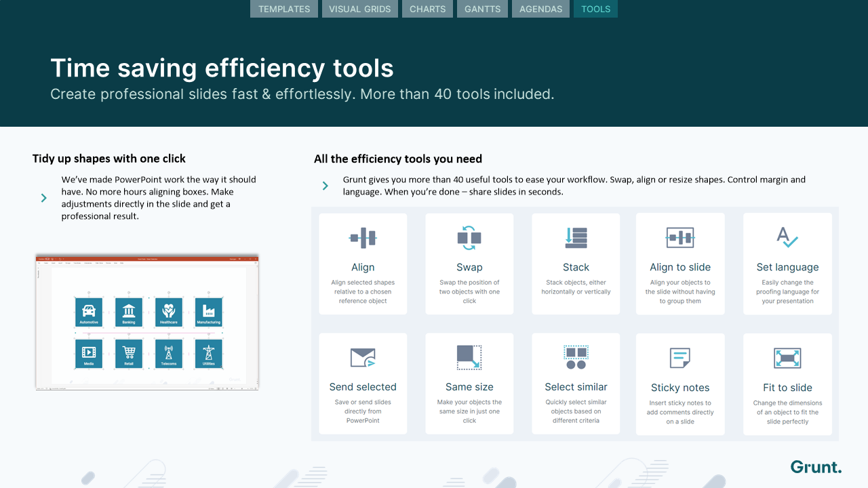Go to the CHARTS tab
Screen dimensions: 868x488
428,9
